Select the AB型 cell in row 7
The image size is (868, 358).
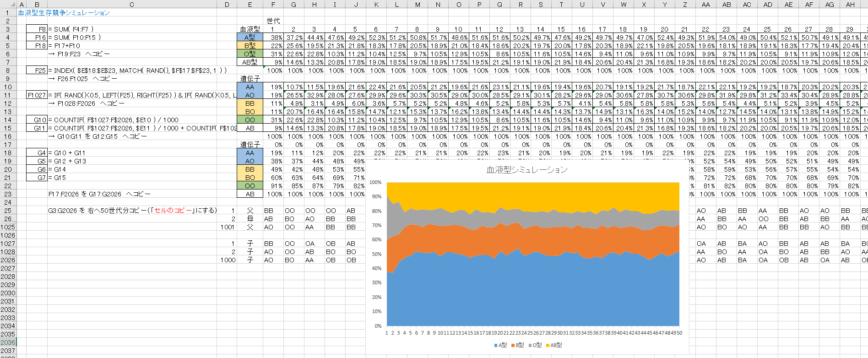pyautogui.click(x=250, y=62)
